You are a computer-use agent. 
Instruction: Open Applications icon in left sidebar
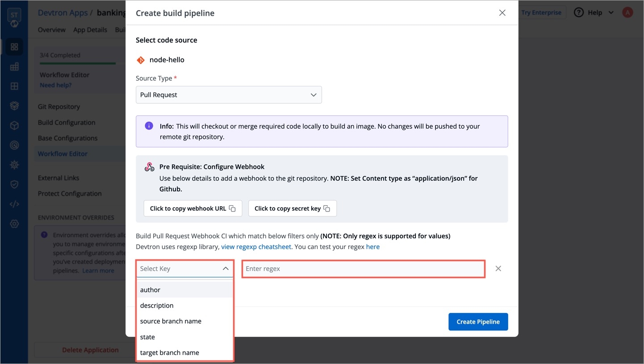click(x=14, y=47)
